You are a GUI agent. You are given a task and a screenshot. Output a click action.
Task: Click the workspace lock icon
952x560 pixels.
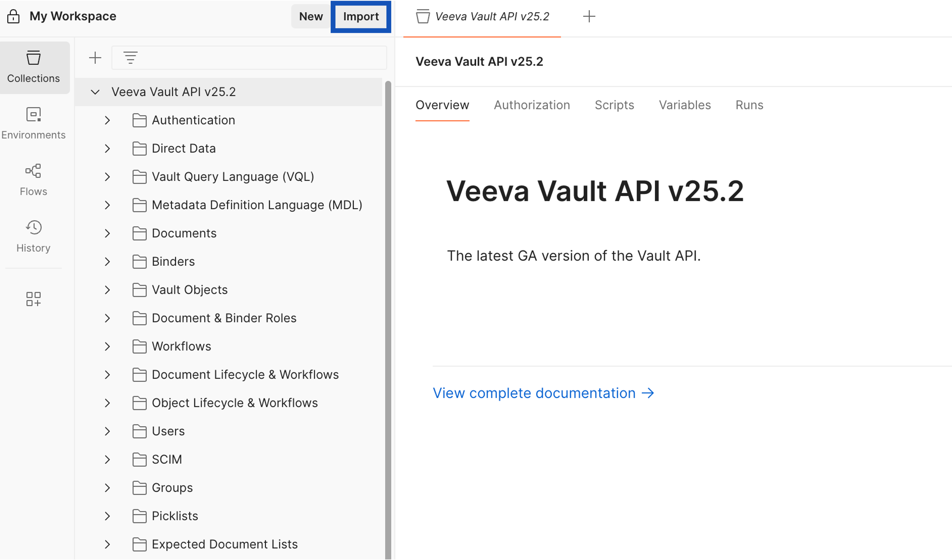pyautogui.click(x=13, y=16)
